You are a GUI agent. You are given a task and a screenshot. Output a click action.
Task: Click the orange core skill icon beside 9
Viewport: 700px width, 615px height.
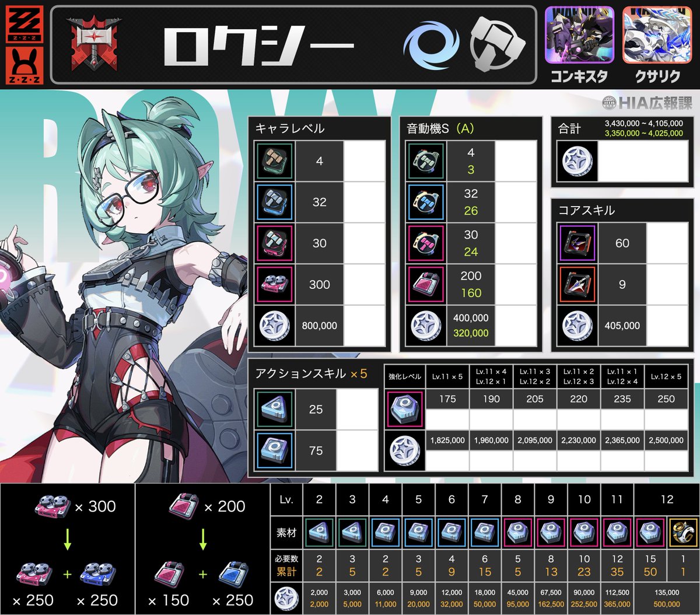point(577,284)
